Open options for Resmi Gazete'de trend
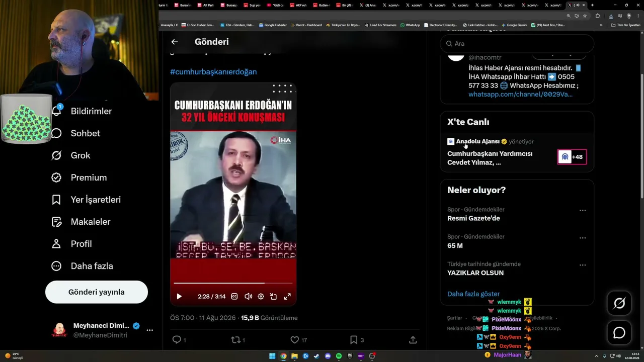This screenshot has height=362, width=644. coord(583,211)
